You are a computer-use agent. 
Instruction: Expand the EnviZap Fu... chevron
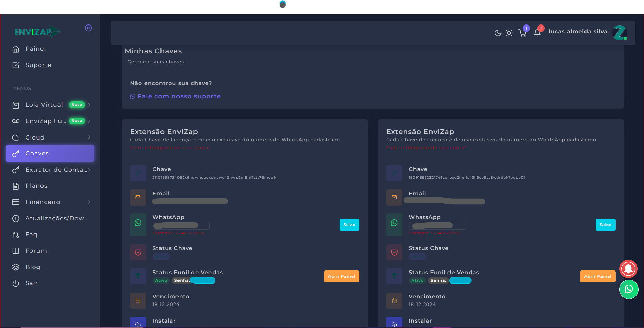tap(89, 121)
